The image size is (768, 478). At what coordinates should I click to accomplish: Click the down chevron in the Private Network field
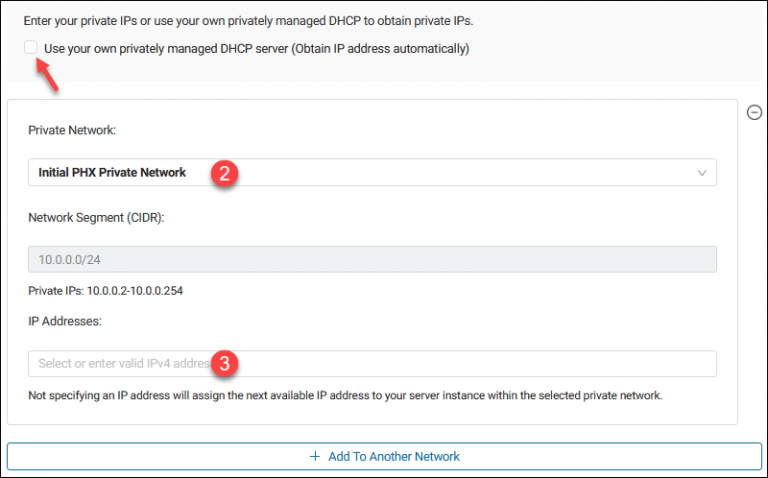click(x=701, y=173)
